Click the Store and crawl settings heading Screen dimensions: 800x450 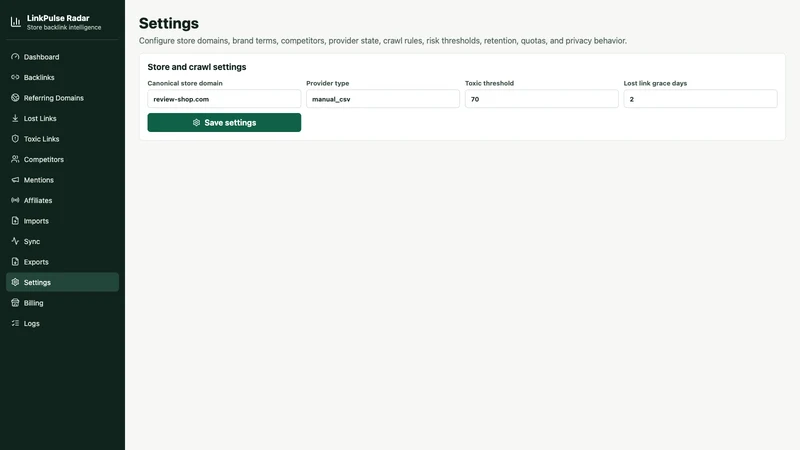[x=196, y=67]
